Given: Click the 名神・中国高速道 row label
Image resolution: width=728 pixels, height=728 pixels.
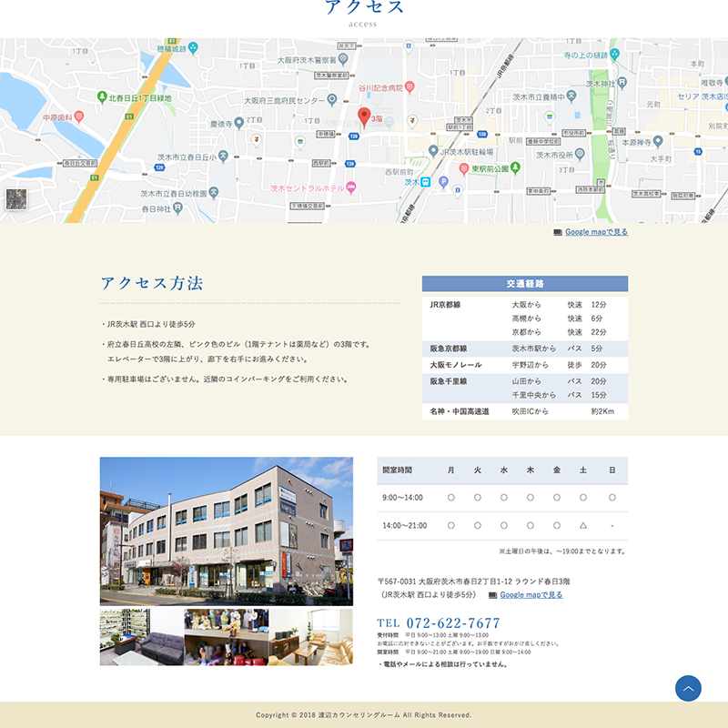Looking at the screenshot, I should [x=460, y=411].
